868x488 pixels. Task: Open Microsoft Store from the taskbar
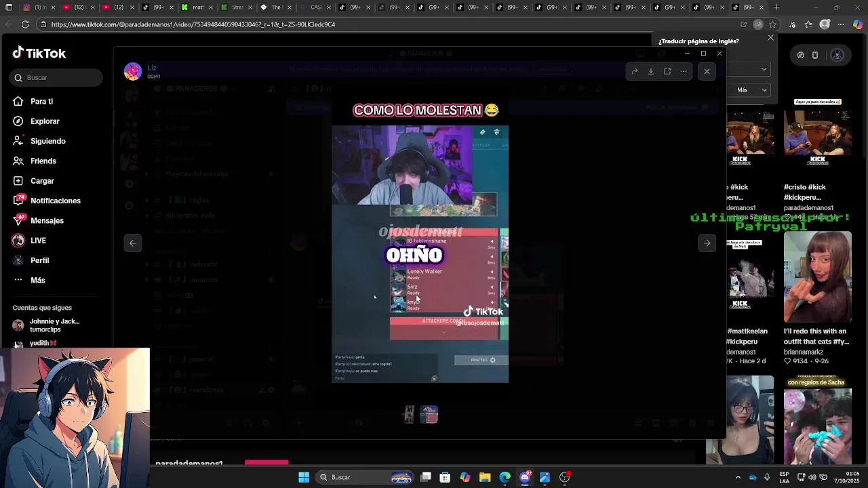click(445, 477)
